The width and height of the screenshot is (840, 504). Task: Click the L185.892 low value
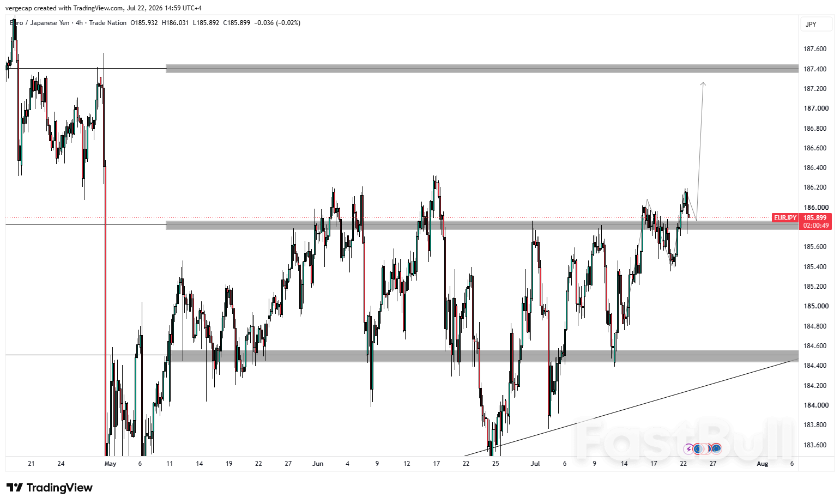[x=206, y=23]
